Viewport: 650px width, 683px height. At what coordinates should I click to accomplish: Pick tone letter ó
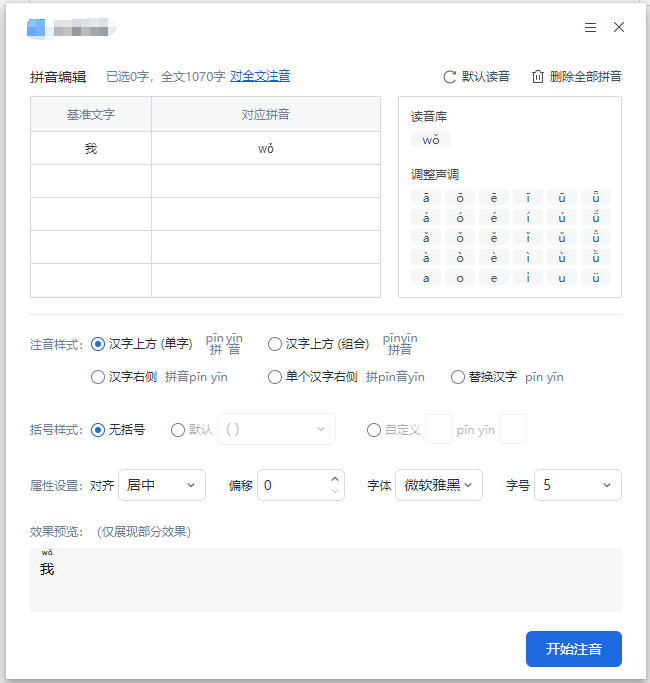(x=460, y=217)
